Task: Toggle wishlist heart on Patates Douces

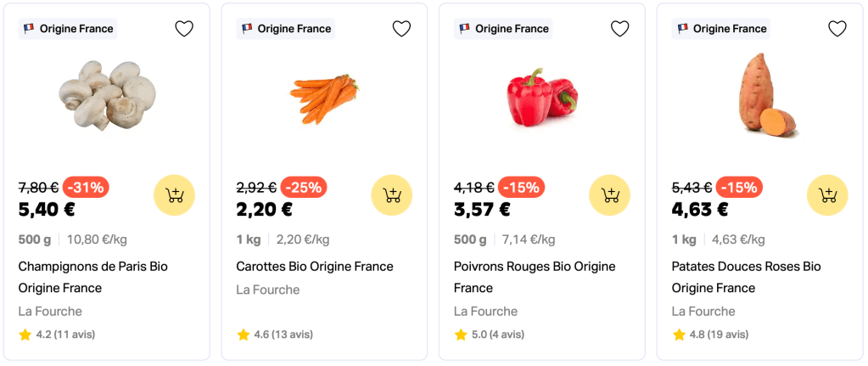Action: (837, 29)
